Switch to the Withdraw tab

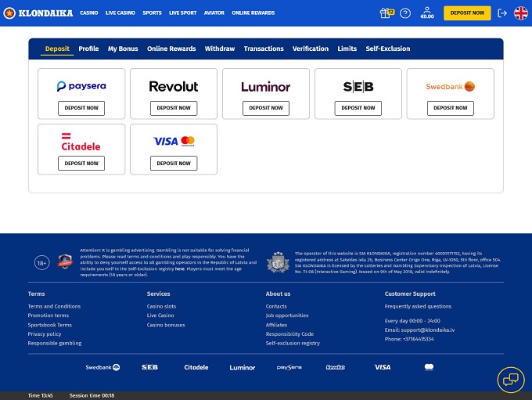[220, 49]
